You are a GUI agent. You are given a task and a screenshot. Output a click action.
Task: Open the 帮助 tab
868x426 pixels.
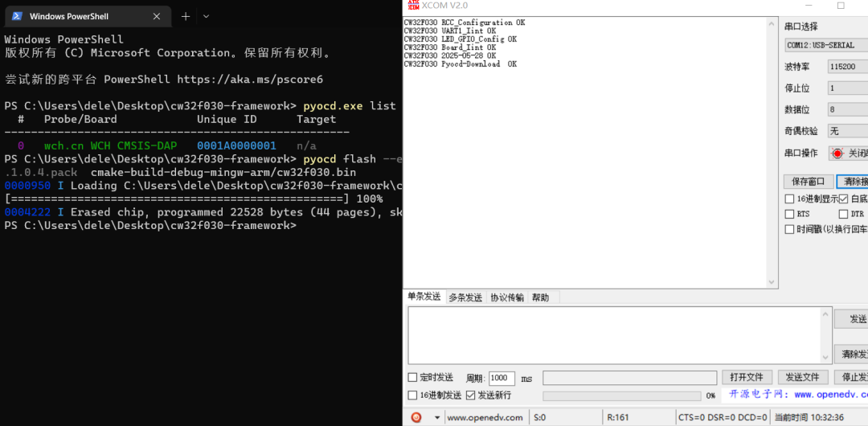tap(540, 297)
